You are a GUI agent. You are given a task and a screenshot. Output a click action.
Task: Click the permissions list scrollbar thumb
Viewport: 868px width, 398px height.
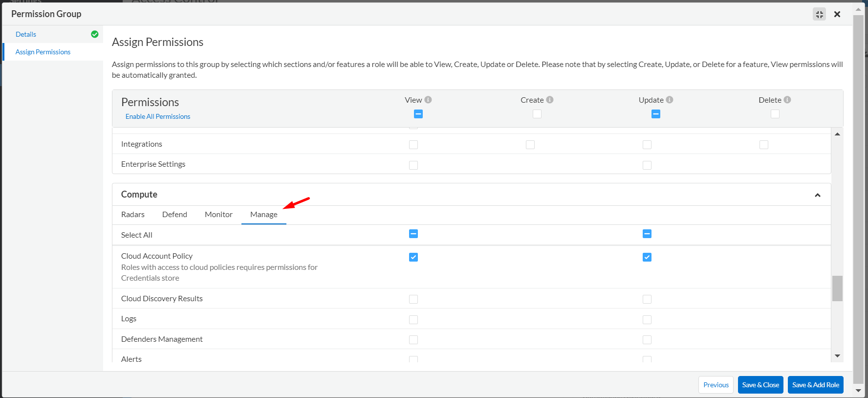[x=838, y=288]
